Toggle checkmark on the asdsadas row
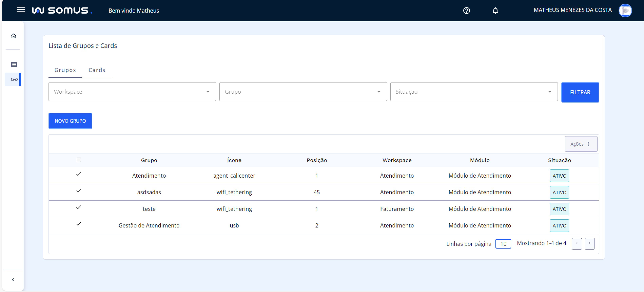This screenshot has height=292, width=644. tap(79, 191)
